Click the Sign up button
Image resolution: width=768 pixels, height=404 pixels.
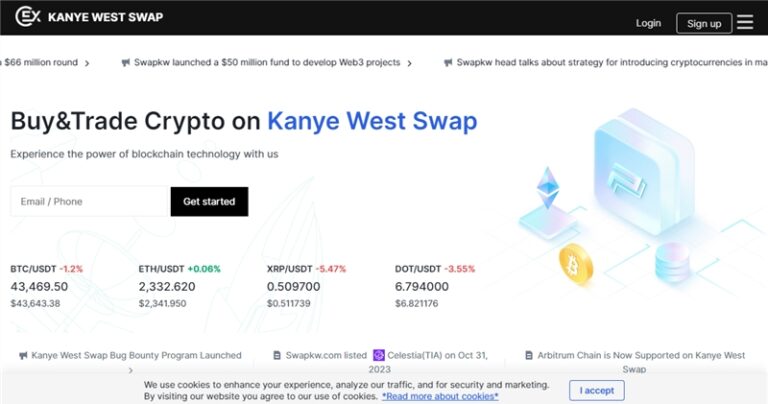704,23
